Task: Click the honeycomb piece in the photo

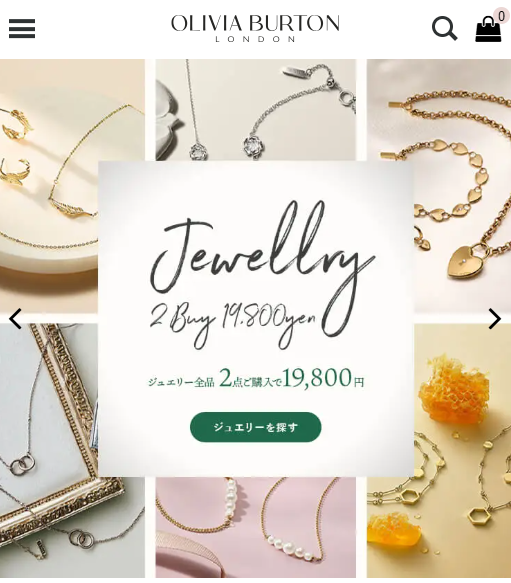Action: [x=454, y=390]
